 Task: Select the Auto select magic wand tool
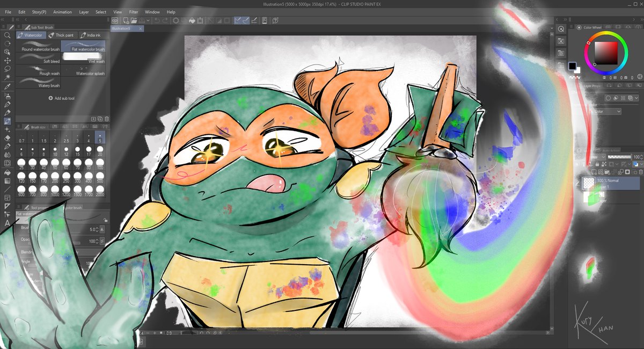8,78
